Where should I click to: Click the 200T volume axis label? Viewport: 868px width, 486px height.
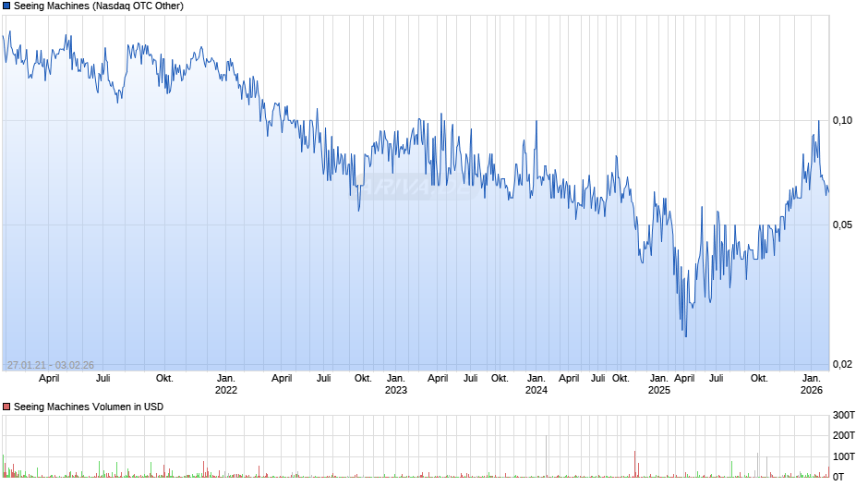[844, 435]
